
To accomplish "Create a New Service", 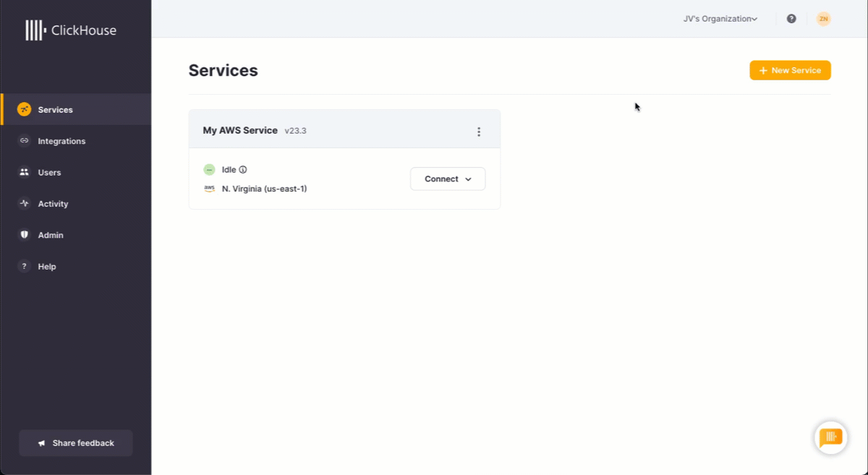I will (x=790, y=70).
